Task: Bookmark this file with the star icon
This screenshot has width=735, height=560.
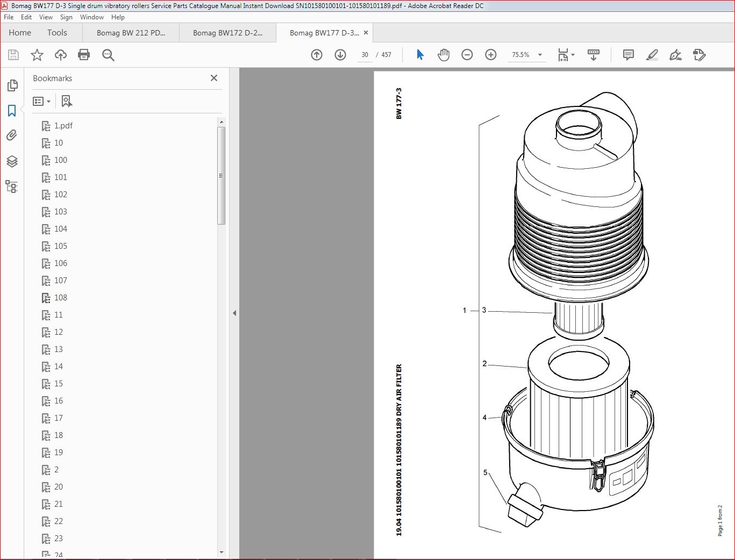Action: click(37, 55)
